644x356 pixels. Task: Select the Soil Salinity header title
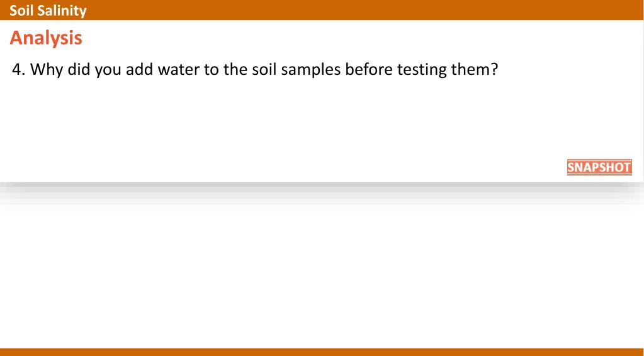click(48, 10)
